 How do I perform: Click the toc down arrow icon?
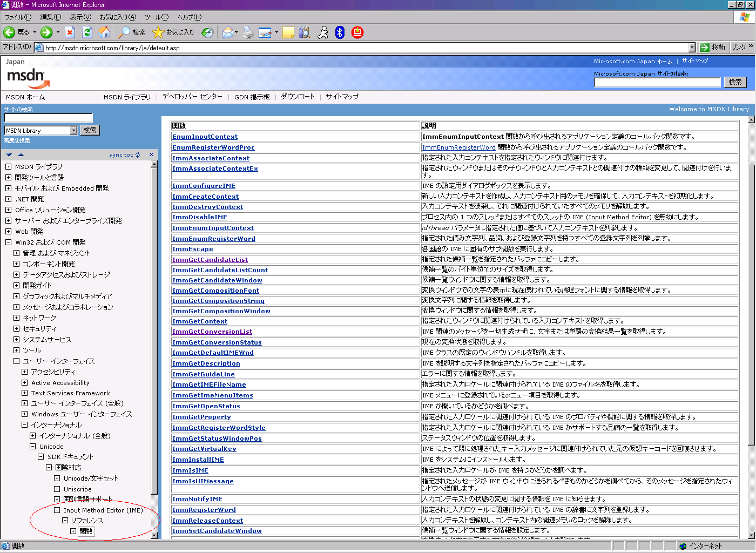coord(9,155)
